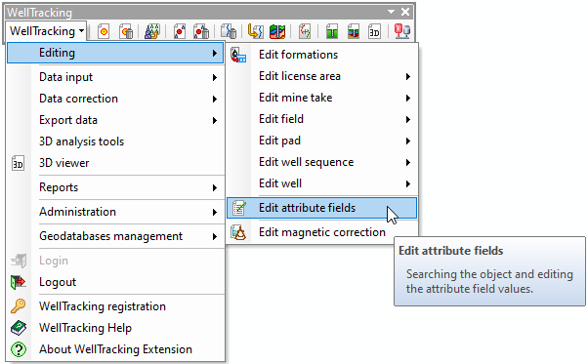Screen dimensions: 588x364
Task: Click the 3D viewer toolbar icon
Action: point(374,31)
